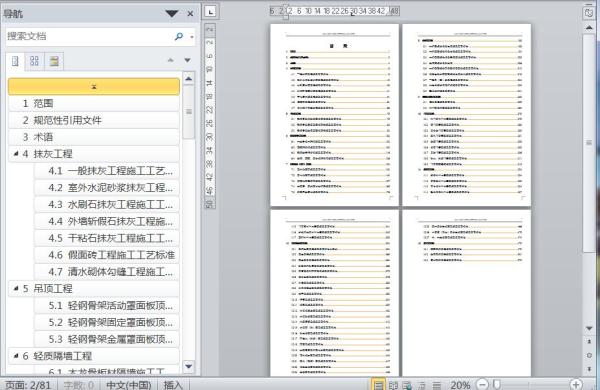Viewport: 600px width, 390px height.
Task: Select the third table-of-contents page
Action: pos(335,293)
